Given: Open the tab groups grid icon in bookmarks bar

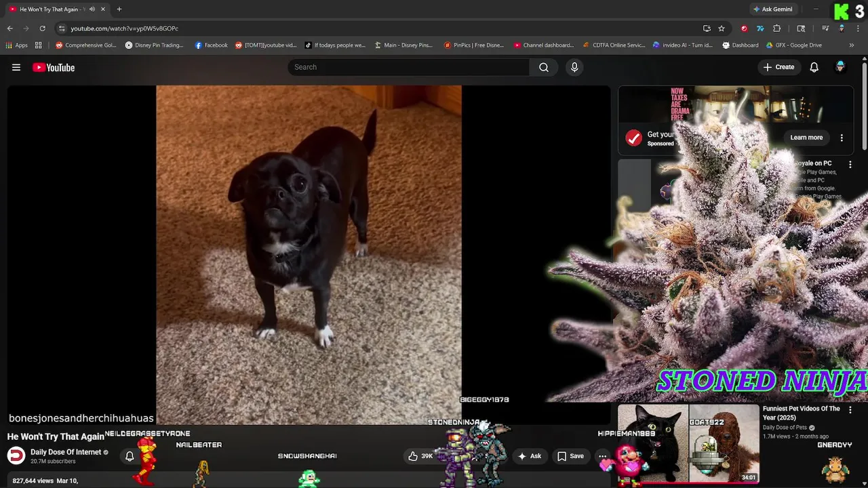Looking at the screenshot, I should coord(39,45).
